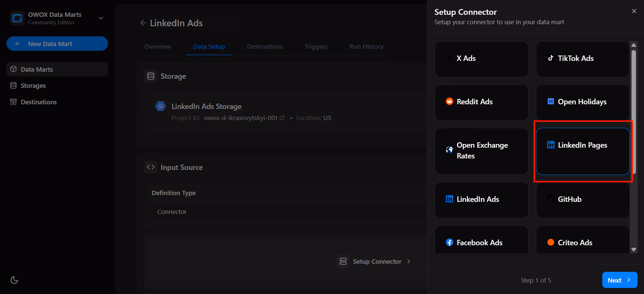This screenshot has width=644, height=294.
Task: Click the Step 1 of 5 text
Action: [536, 280]
